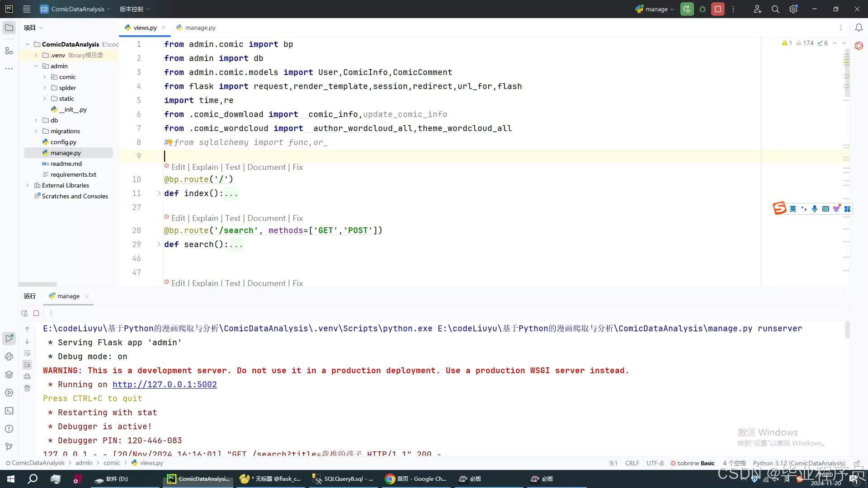Close the manage run tab
Image resolution: width=868 pixels, height=488 pixels.
pos(87,296)
